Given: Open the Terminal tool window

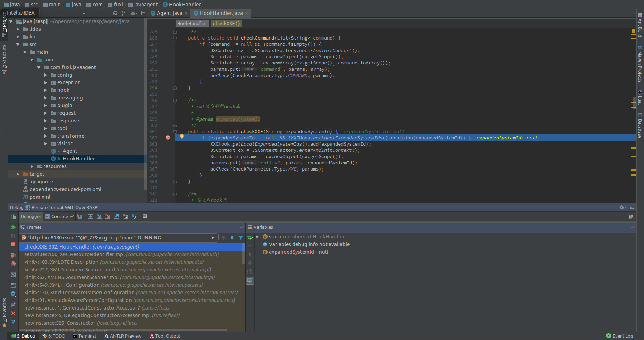Looking at the screenshot, I should point(84,336).
